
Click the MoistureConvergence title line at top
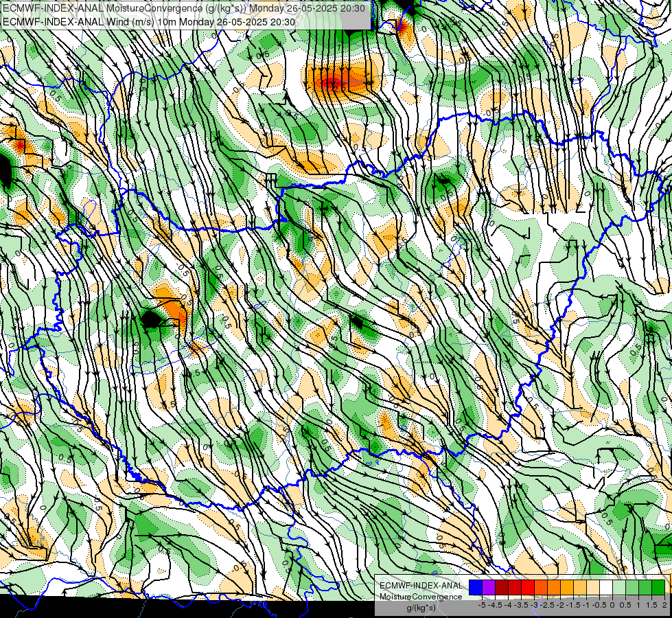click(x=184, y=8)
